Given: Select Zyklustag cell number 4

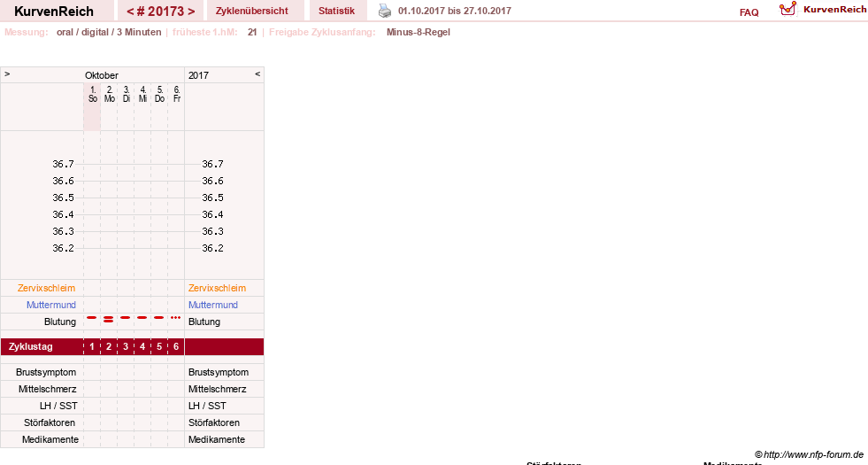Looking at the screenshot, I should point(142,347).
